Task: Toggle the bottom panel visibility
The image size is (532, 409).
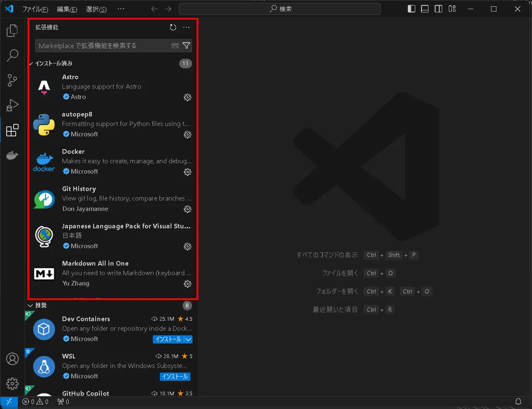Action: (425, 9)
